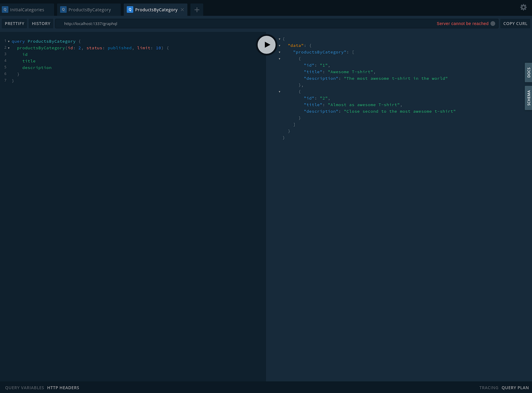This screenshot has height=393, width=532.
Task: Switch to the InitialCategories tab
Action: click(x=27, y=10)
